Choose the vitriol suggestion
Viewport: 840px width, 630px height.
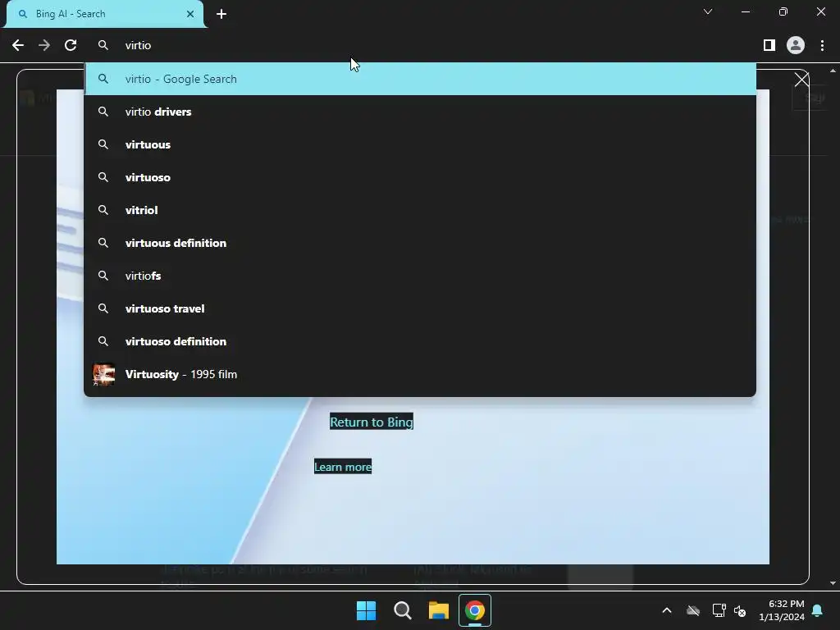click(x=420, y=210)
